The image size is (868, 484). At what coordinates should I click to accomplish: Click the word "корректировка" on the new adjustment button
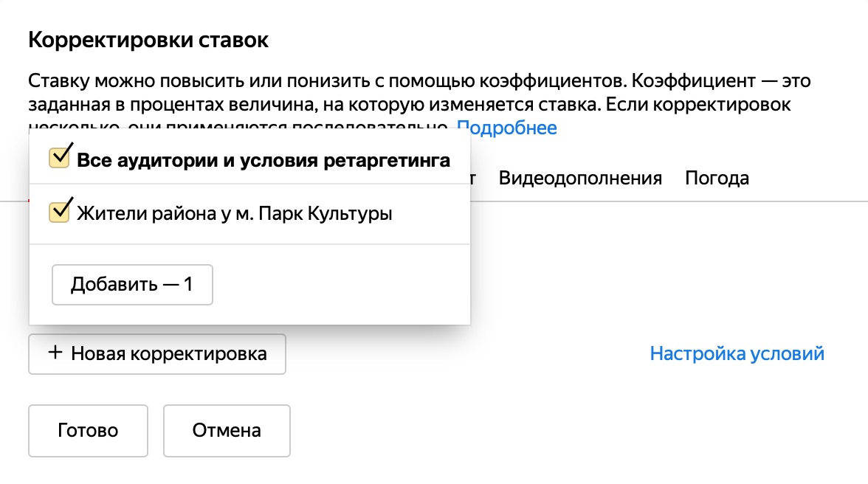[x=198, y=354]
